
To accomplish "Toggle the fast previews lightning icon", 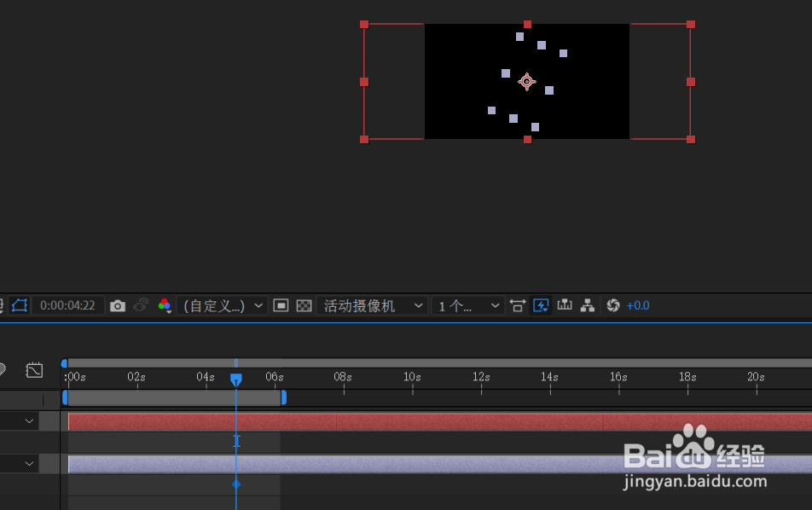I will (x=541, y=305).
